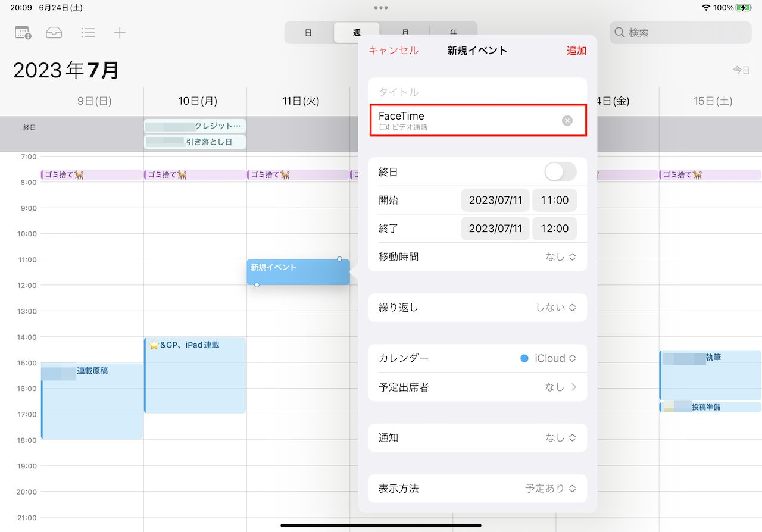762x532 pixels.
Task: Clear the FaceTime location entry
Action: [567, 121]
